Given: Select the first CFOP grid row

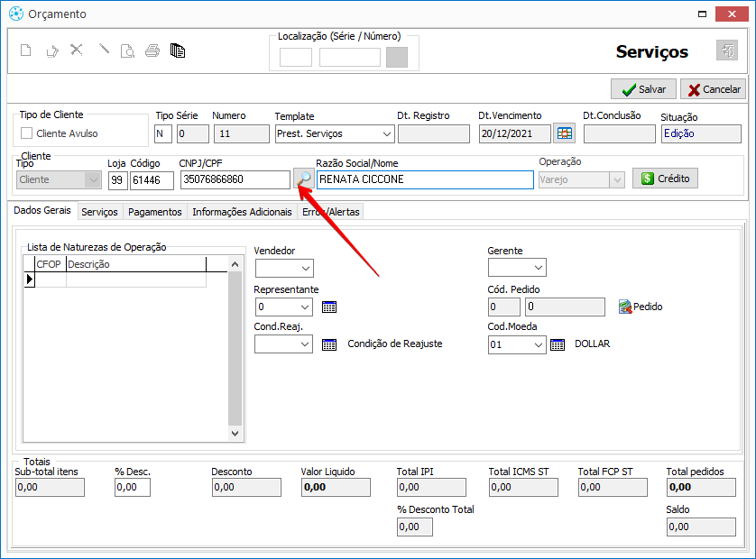Looking at the screenshot, I should coord(121,279).
